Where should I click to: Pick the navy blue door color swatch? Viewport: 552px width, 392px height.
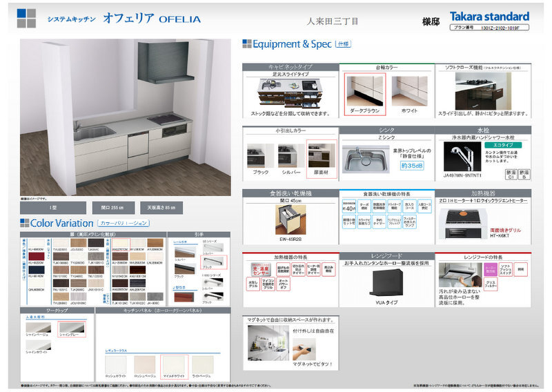point(37,269)
